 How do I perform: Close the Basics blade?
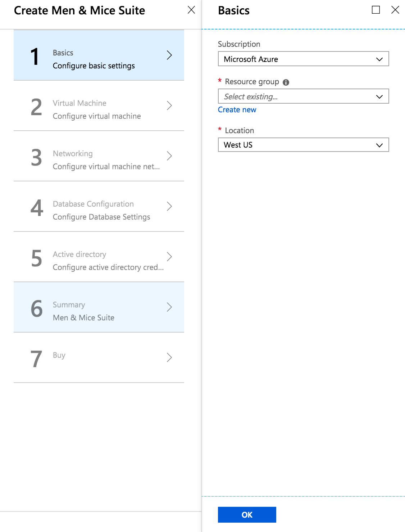[395, 10]
